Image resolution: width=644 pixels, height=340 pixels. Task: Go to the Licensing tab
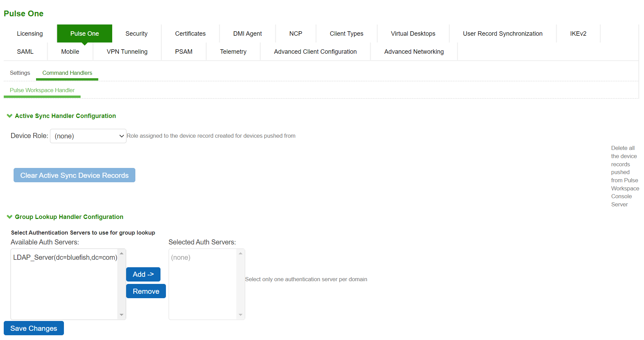[x=30, y=34]
